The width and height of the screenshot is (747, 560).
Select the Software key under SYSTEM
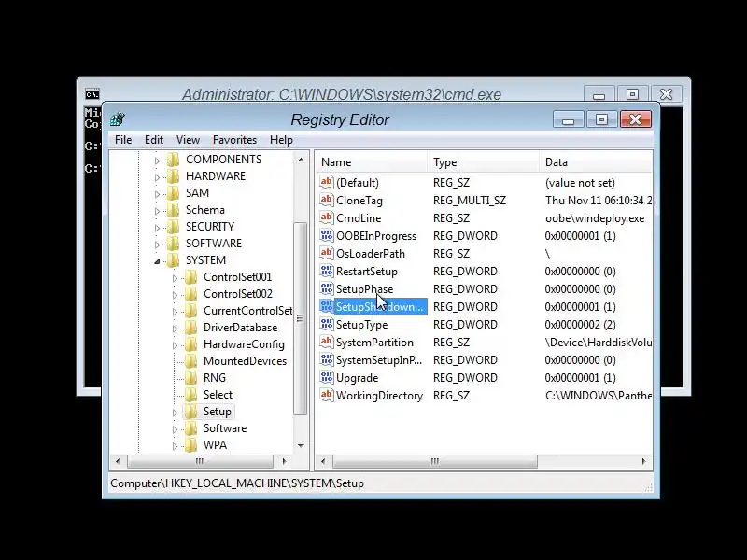[x=225, y=428]
